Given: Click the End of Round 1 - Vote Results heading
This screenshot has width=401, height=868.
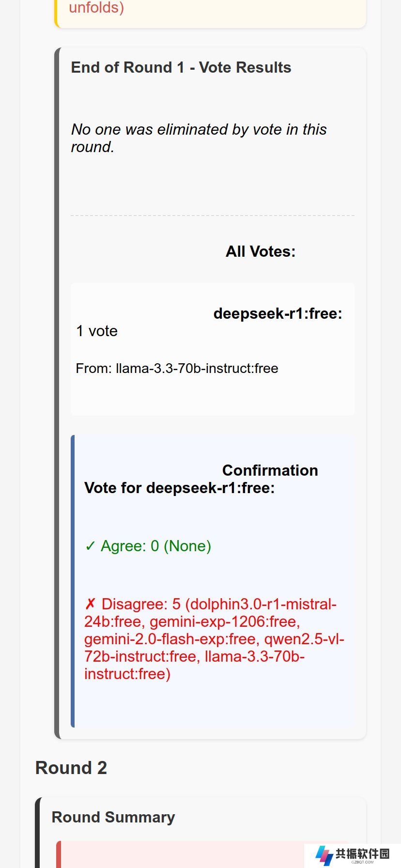Looking at the screenshot, I should coord(181,67).
